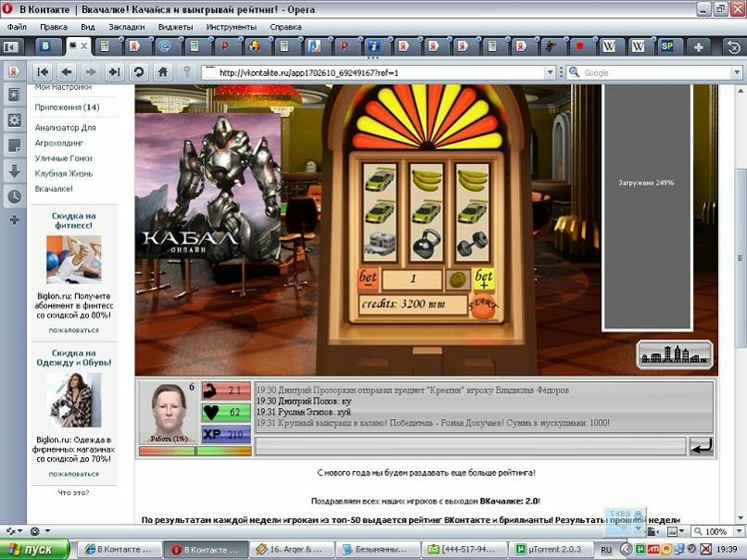Expand the 100% zoom dropdown
The width and height of the screenshot is (747, 560).
point(739,531)
